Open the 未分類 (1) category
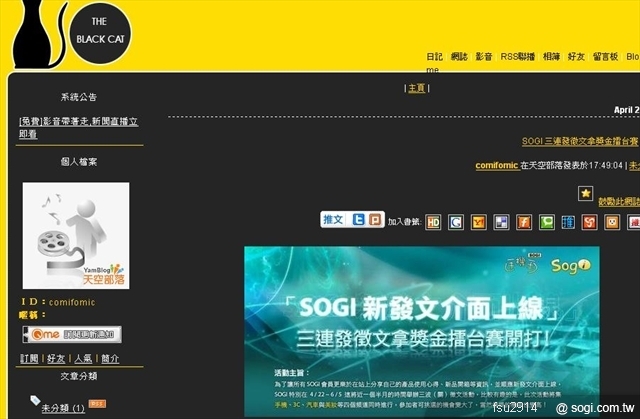This screenshot has height=419, width=640. [63, 408]
